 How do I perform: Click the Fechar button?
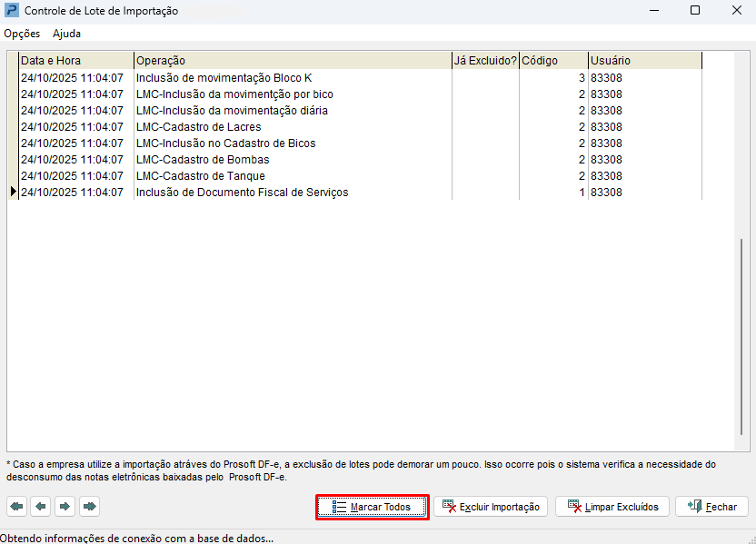coord(712,507)
